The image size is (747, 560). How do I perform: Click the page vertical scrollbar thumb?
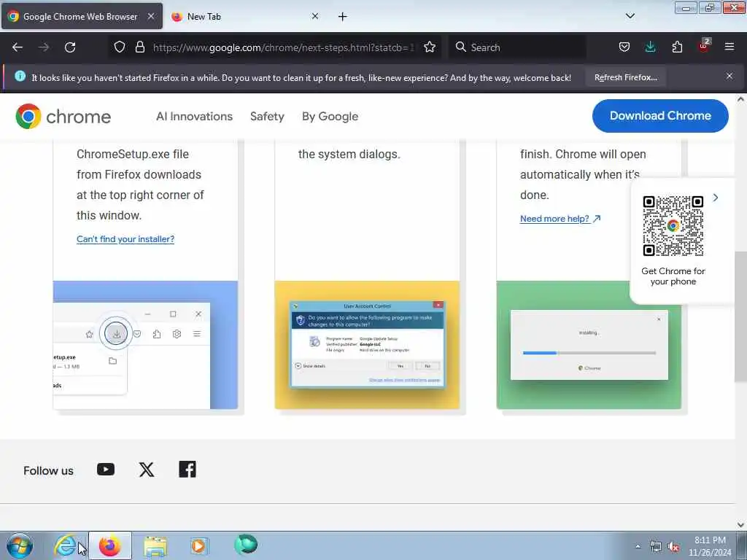tap(740, 316)
